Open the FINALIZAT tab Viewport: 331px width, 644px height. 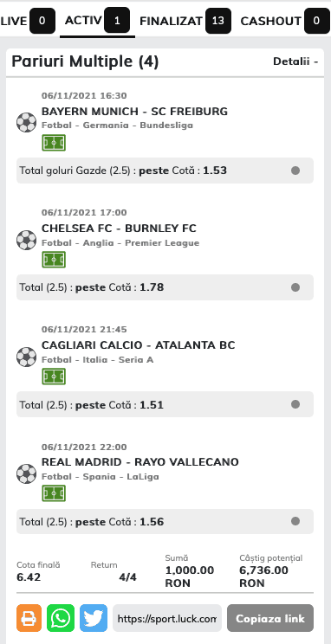(185, 21)
